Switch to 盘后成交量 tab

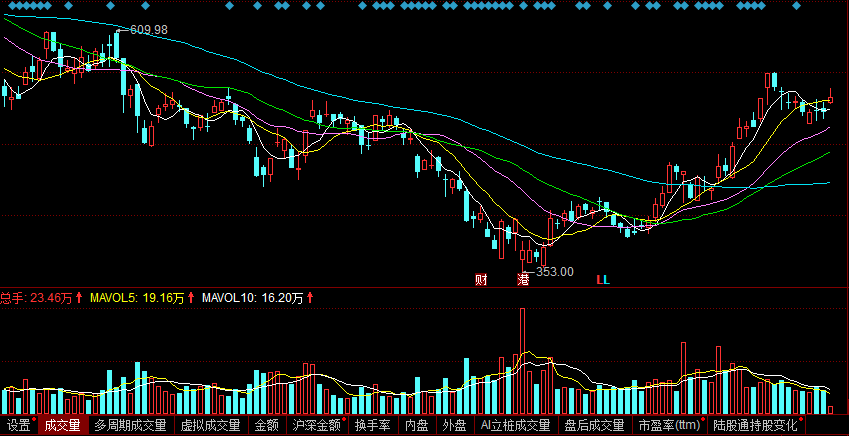595,425
